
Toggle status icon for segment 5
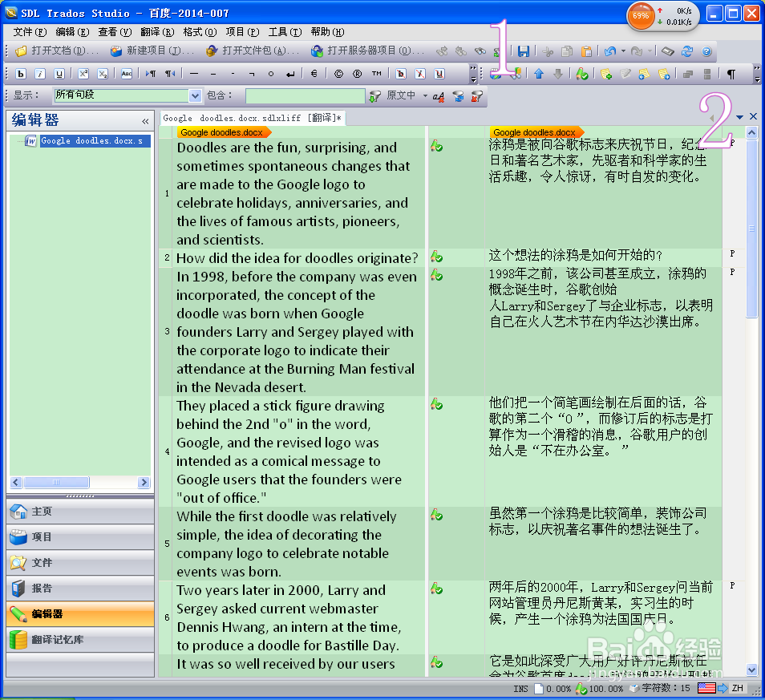click(437, 515)
